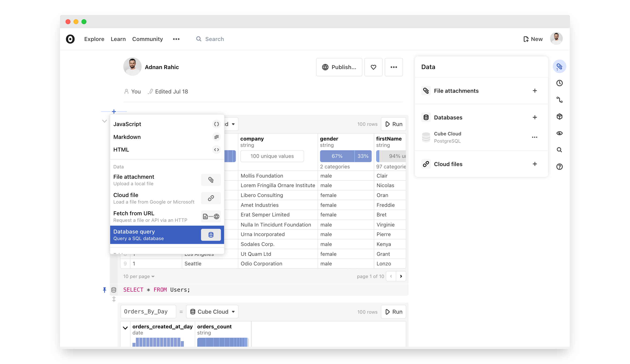
Task: Open the packages cube sidebar icon
Action: point(559,116)
